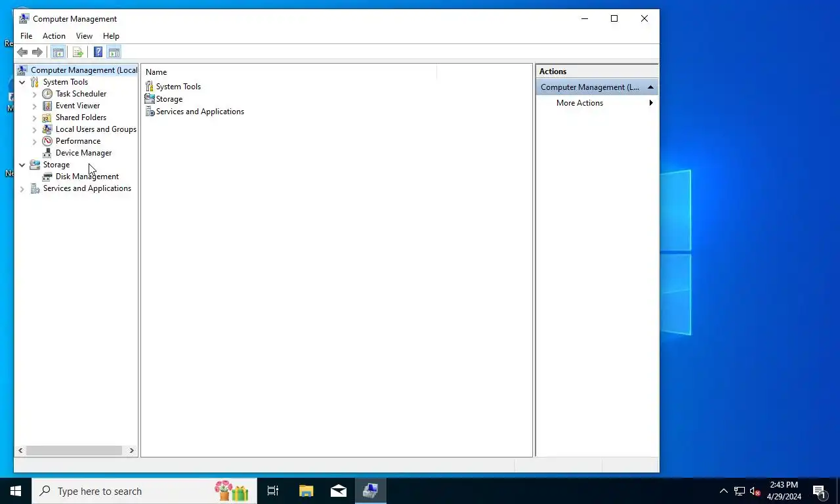
Task: Expand the Task Scheduler node
Action: click(x=35, y=94)
